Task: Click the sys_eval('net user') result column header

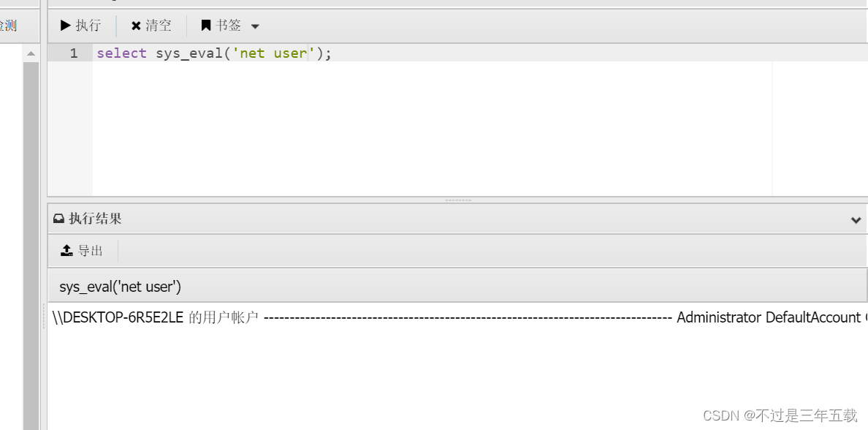Action: (x=119, y=286)
